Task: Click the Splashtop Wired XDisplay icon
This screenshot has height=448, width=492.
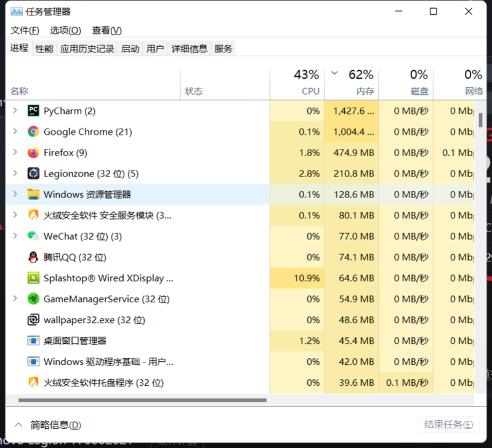Action: [33, 278]
